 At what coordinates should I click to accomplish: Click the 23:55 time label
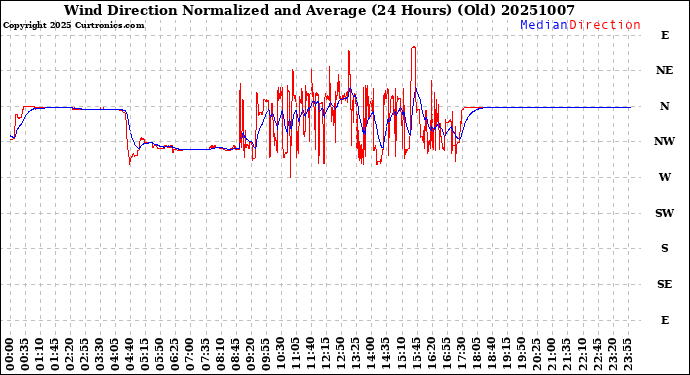pos(627,354)
